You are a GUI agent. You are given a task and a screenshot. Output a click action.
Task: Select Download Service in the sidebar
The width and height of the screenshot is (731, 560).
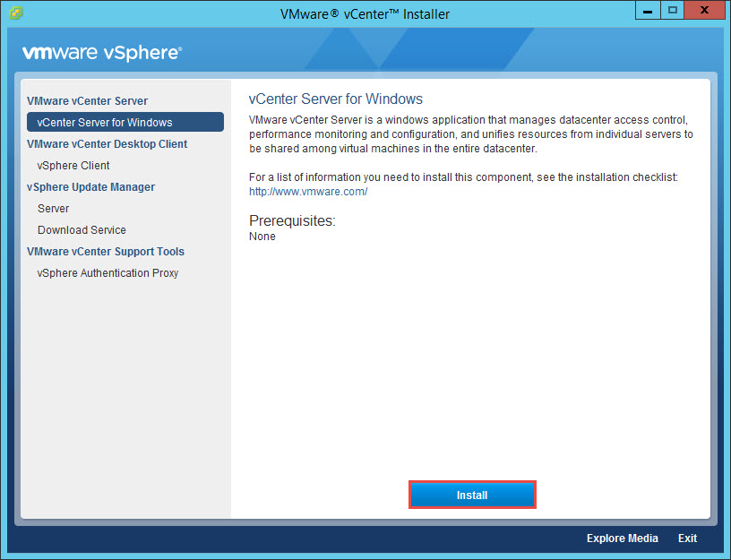(x=82, y=229)
